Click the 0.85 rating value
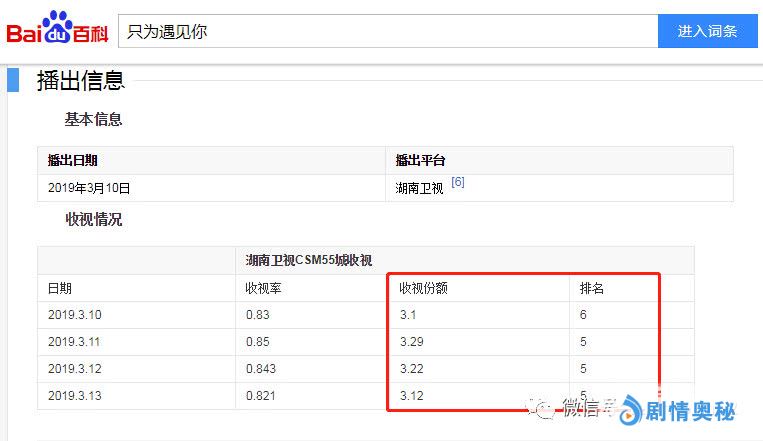 point(258,342)
